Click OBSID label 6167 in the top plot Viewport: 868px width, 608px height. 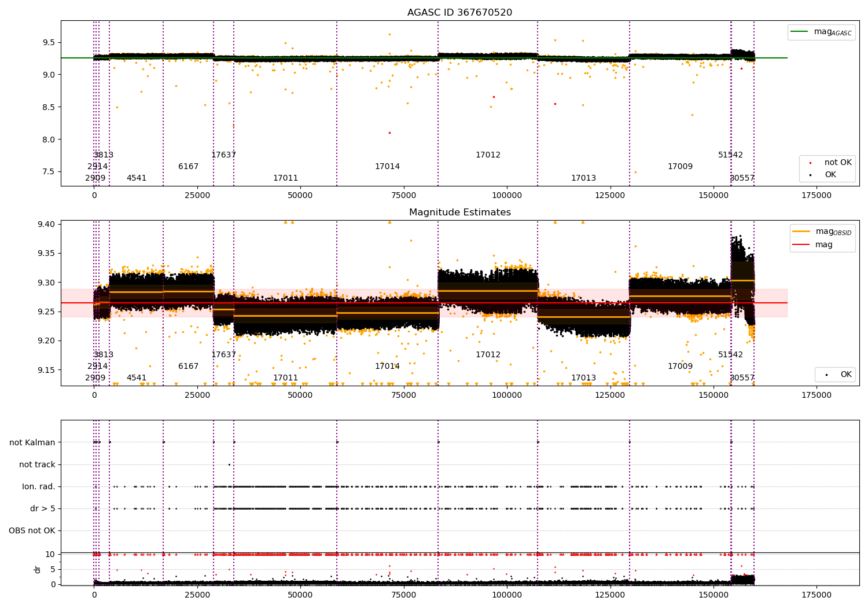[189, 167]
